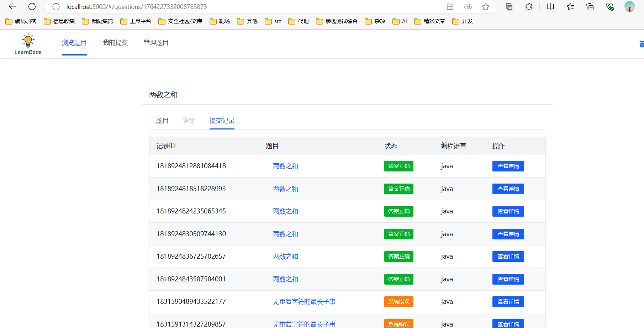Click 查看详情 for record 1831590489433522177
The width and height of the screenshot is (644, 328).
pos(508,302)
